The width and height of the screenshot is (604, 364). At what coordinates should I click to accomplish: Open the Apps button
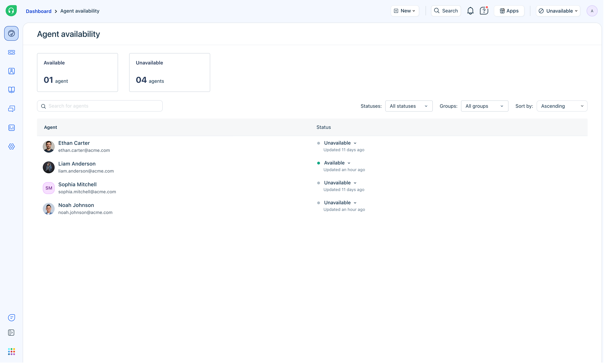(509, 11)
